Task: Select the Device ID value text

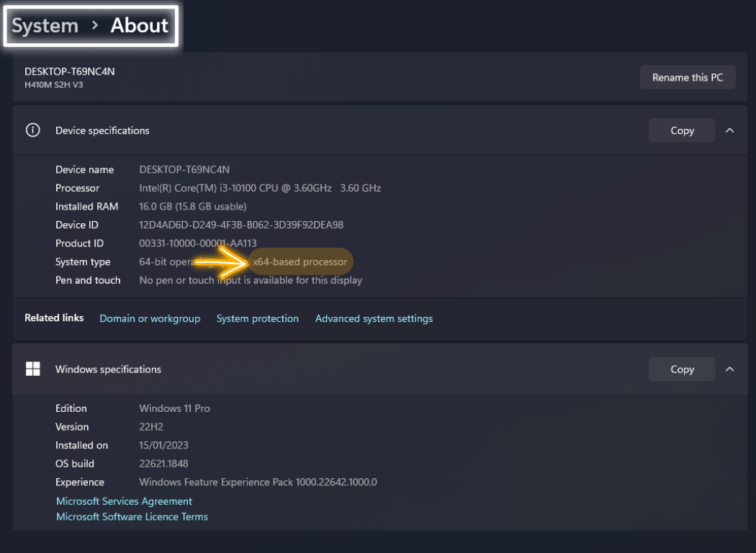Action: point(240,225)
